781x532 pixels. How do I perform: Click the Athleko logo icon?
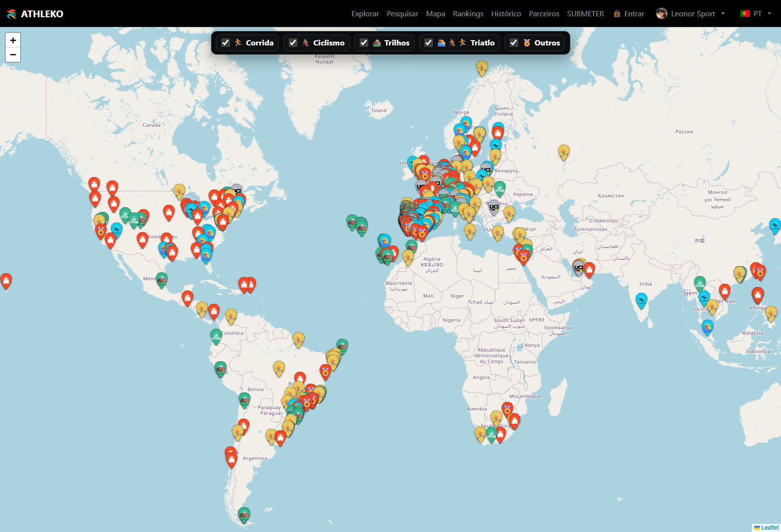tap(12, 14)
